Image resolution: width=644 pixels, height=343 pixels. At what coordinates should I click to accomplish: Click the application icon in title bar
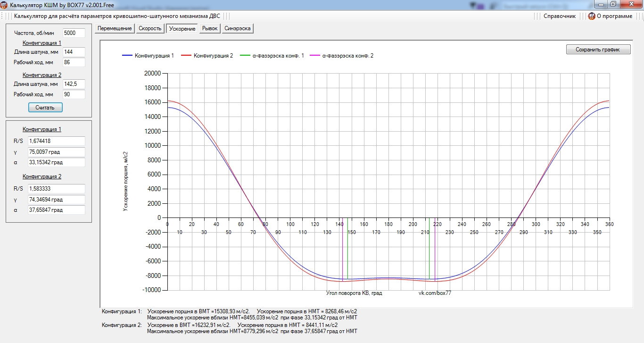tap(4, 4)
